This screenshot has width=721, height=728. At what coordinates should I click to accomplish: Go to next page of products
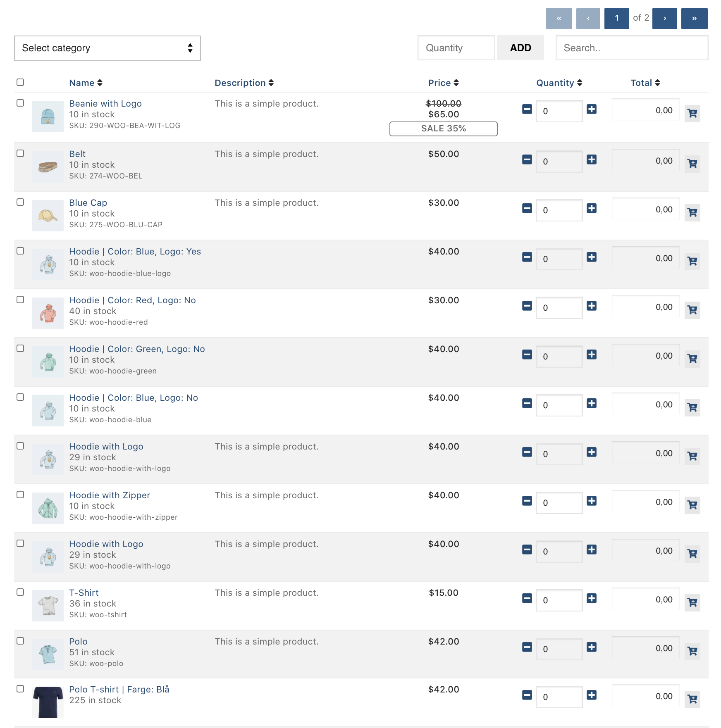[x=664, y=19]
